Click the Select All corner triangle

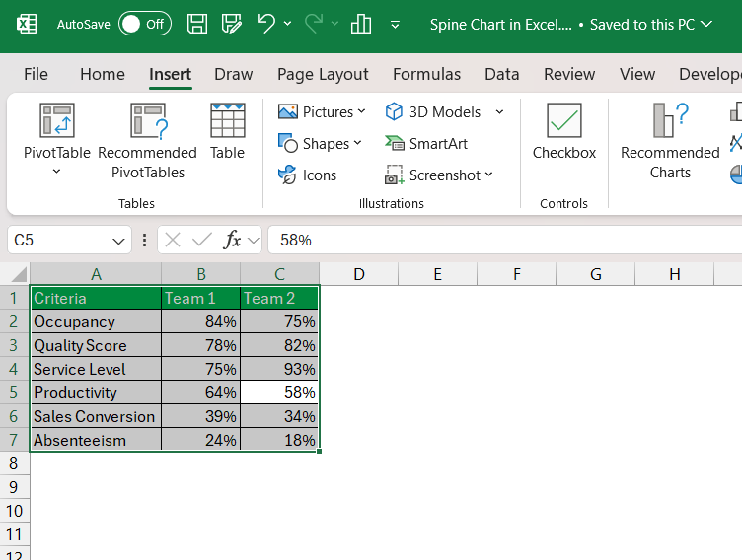coord(18,274)
